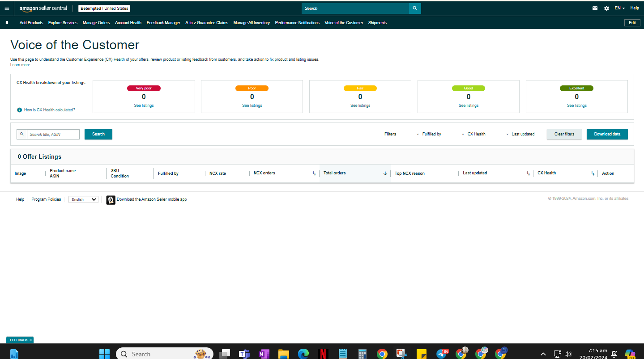Click the info icon beside CX Health calculated
Image resolution: width=644 pixels, height=359 pixels.
click(x=19, y=110)
